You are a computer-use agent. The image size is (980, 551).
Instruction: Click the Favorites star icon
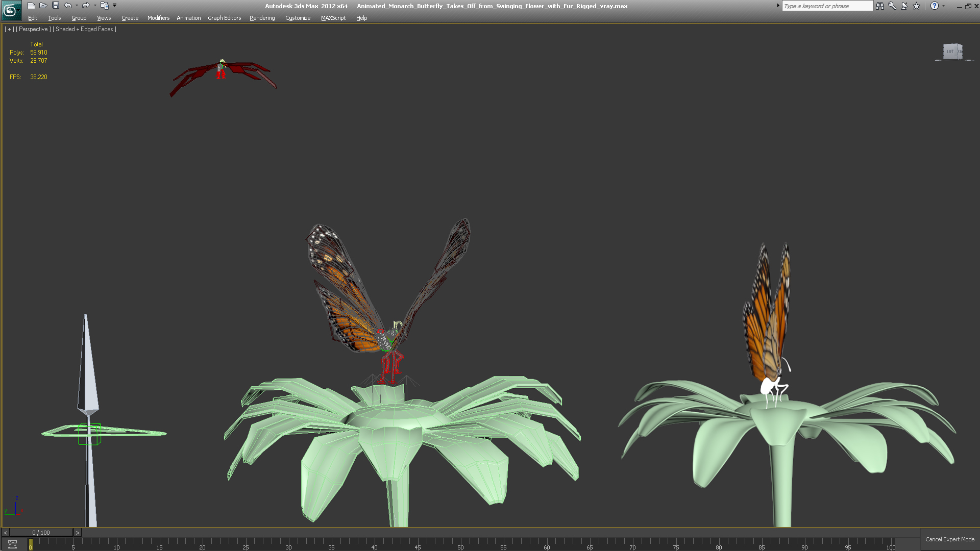(917, 6)
